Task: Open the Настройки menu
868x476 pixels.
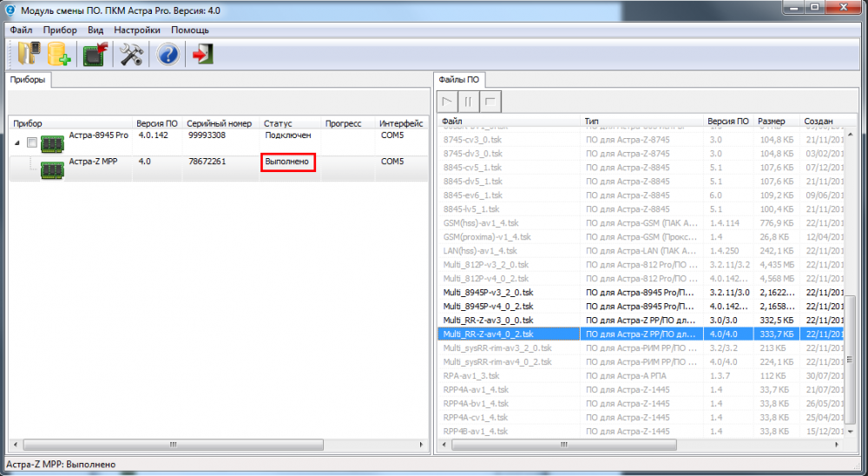Action: [x=137, y=30]
